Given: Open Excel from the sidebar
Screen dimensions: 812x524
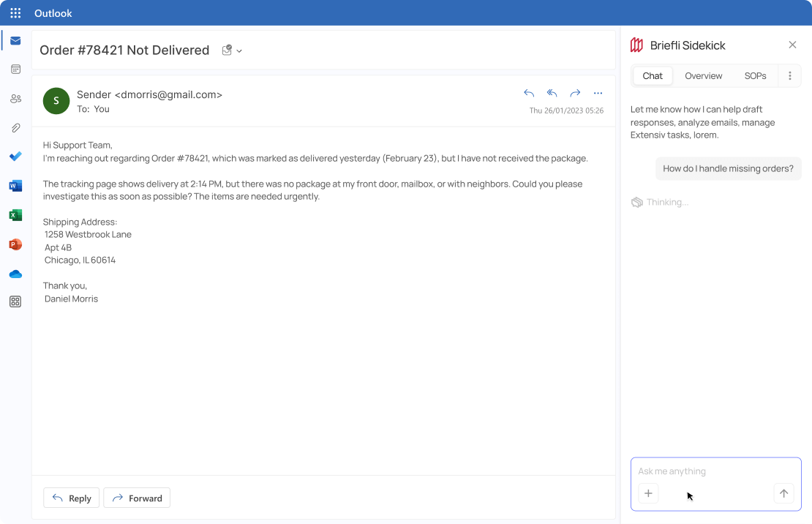Looking at the screenshot, I should (x=15, y=215).
